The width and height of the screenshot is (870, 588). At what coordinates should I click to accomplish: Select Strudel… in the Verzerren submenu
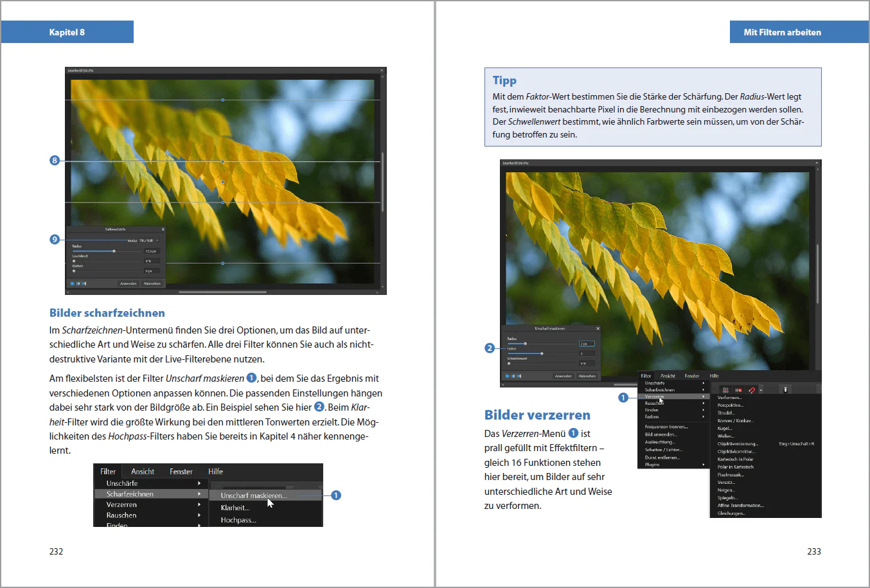coord(726,413)
